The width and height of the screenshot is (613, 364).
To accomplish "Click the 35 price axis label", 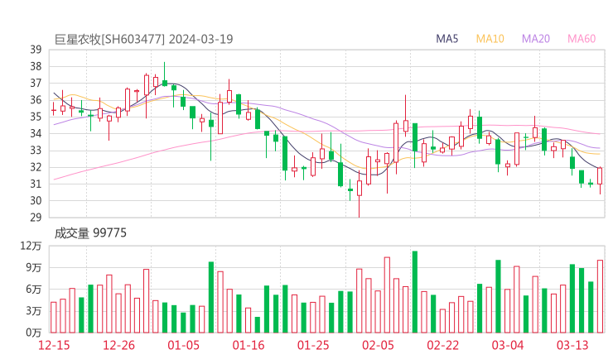I will 36,117.
